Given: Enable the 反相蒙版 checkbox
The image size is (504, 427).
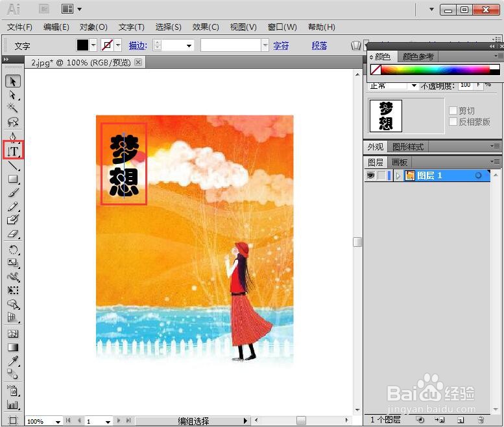Looking at the screenshot, I should [453, 122].
